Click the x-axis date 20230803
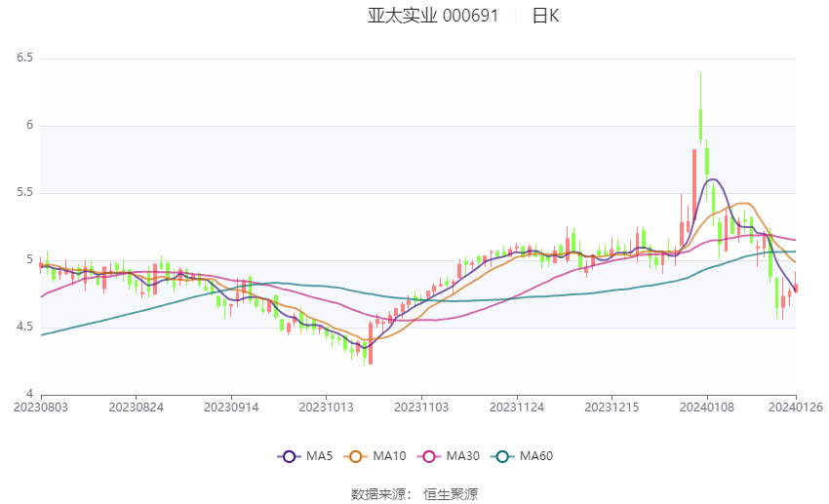The image size is (829, 504). coord(41,407)
